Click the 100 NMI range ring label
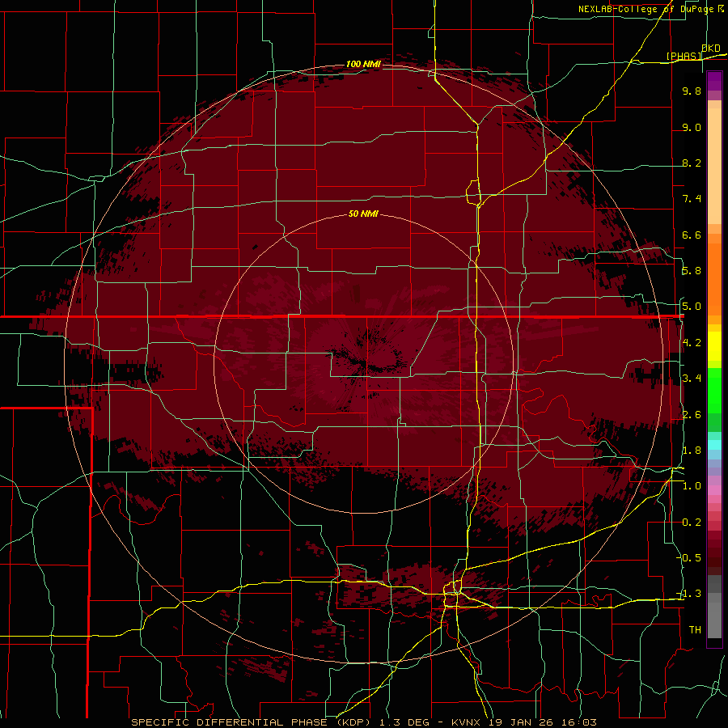Viewport: 728px width, 728px height. pyautogui.click(x=363, y=64)
